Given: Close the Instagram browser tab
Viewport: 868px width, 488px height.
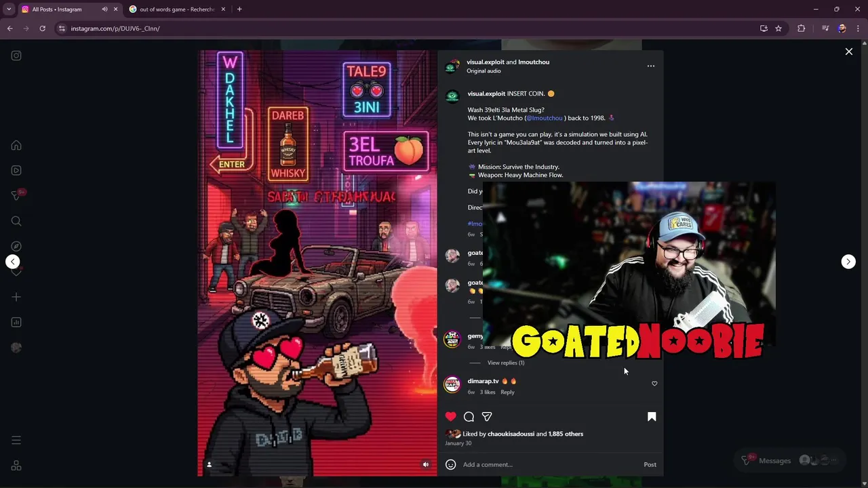Looking at the screenshot, I should [x=116, y=9].
